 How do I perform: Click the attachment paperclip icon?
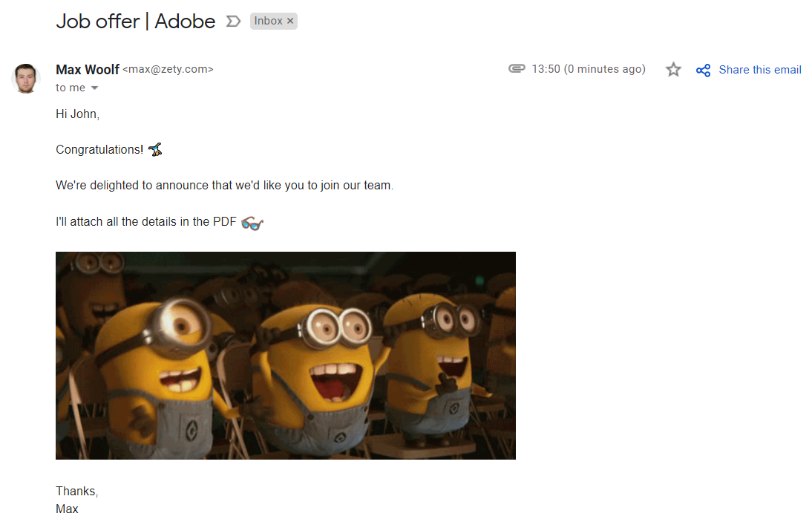point(517,68)
